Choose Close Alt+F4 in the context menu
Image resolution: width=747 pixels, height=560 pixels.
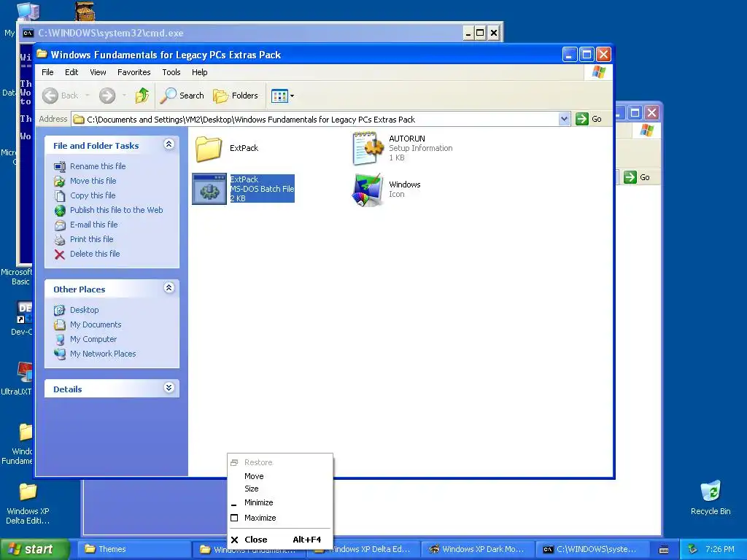280,540
